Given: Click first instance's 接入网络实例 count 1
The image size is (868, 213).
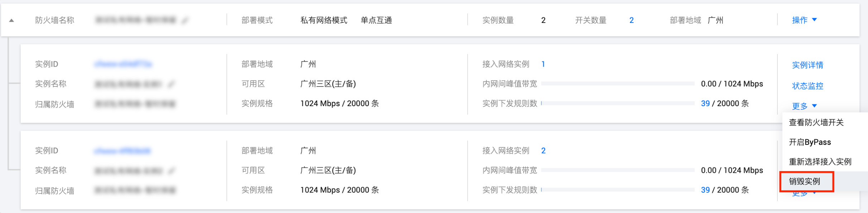Looking at the screenshot, I should tap(543, 64).
